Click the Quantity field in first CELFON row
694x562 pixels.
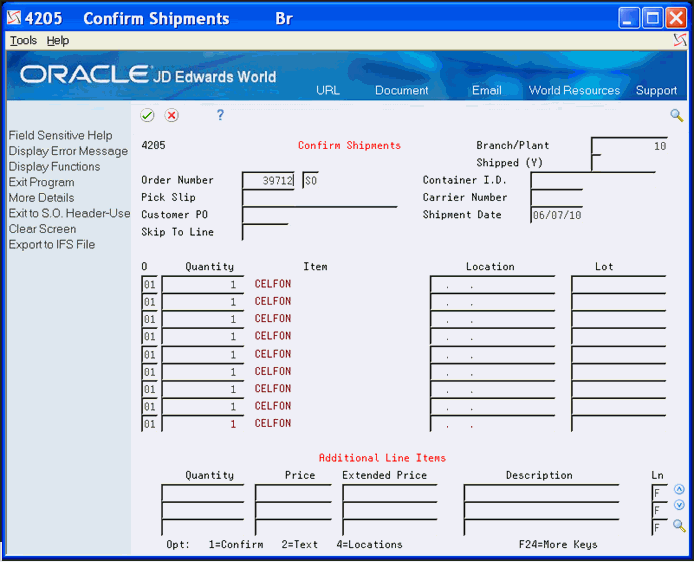(203, 285)
